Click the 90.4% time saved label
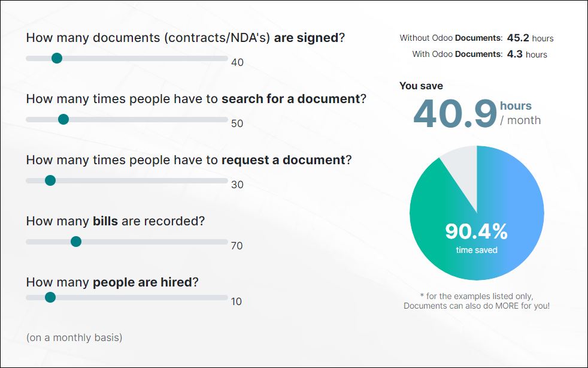The height and width of the screenshot is (368, 588). 477,238
